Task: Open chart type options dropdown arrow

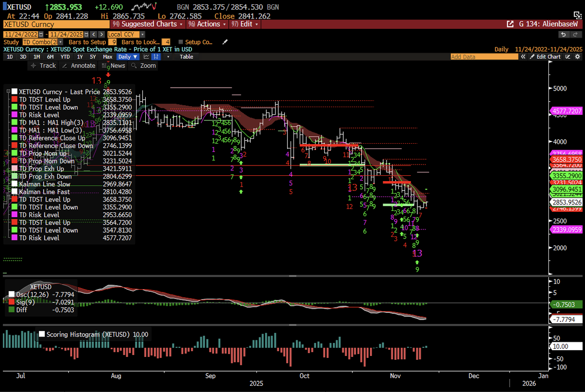Action: pyautogui.click(x=168, y=56)
